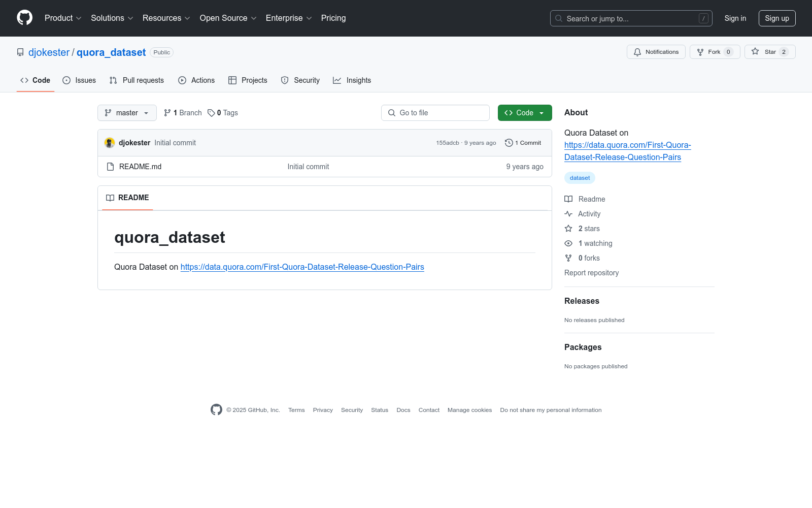The width and height of the screenshot is (812, 508).
Task: Open the Security link in footer
Action: click(352, 410)
